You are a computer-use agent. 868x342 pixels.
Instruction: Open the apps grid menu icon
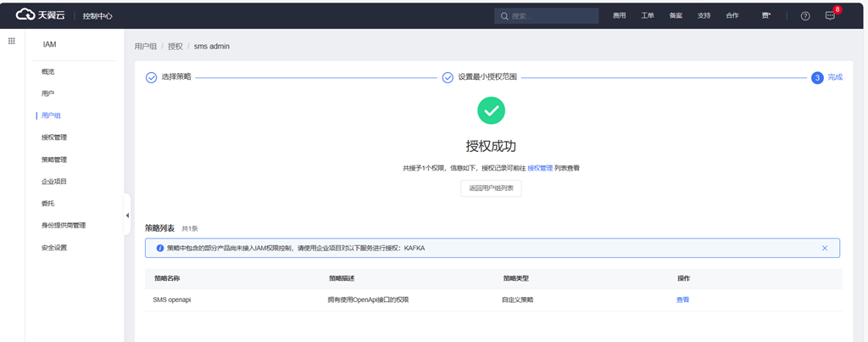tap(12, 41)
